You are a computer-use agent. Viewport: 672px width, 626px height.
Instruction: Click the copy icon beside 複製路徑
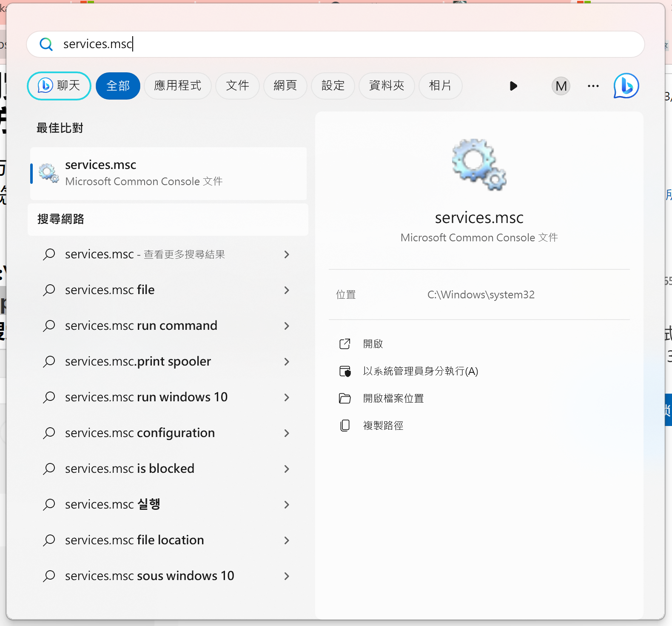click(345, 426)
